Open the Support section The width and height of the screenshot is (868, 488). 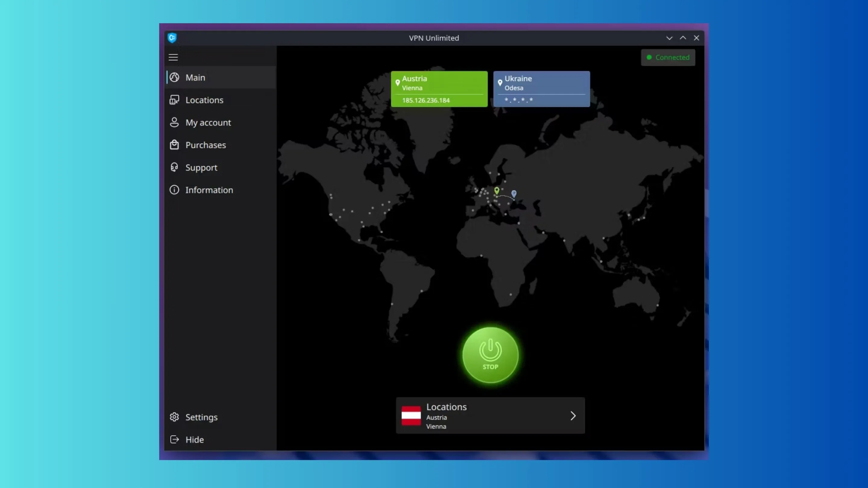coord(220,167)
